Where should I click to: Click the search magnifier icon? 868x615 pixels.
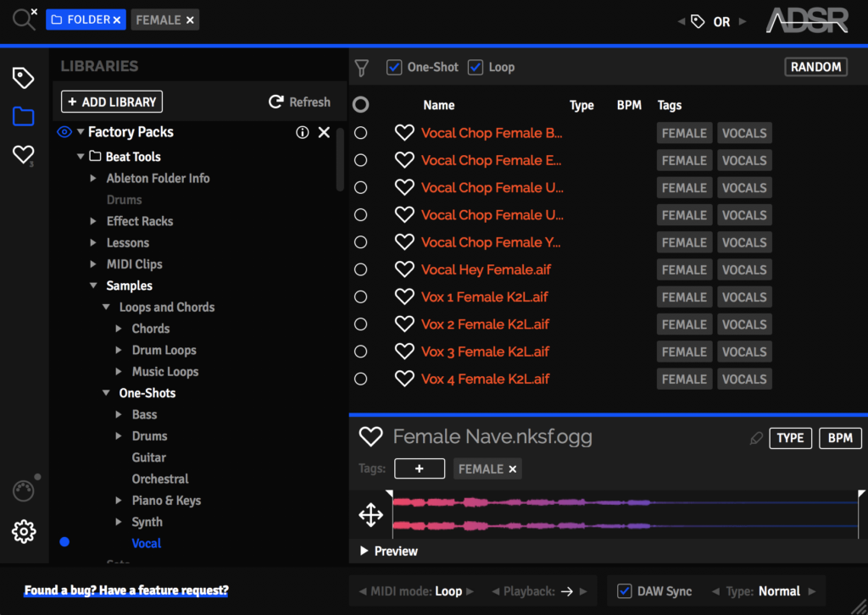22,19
